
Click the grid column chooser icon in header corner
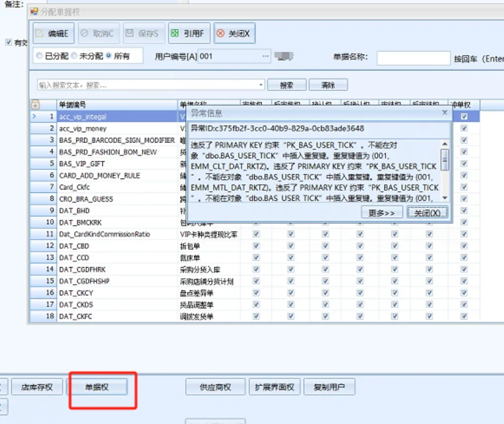pos(35,105)
